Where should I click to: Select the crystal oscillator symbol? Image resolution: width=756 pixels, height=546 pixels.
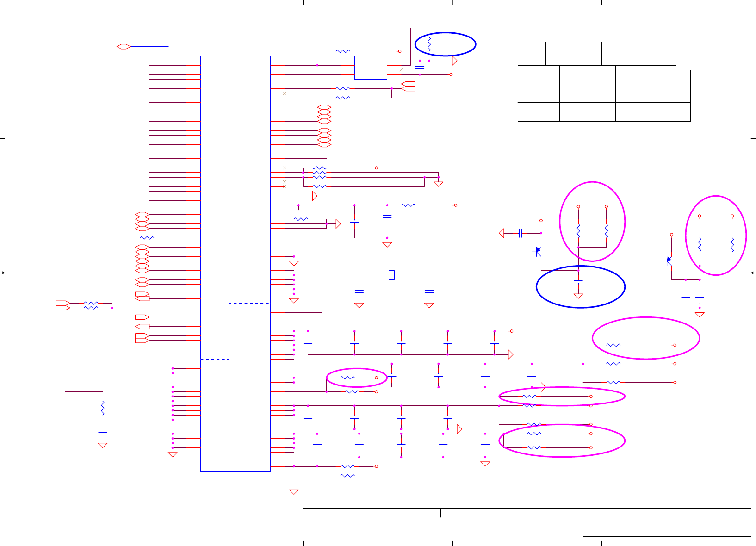pyautogui.click(x=392, y=275)
